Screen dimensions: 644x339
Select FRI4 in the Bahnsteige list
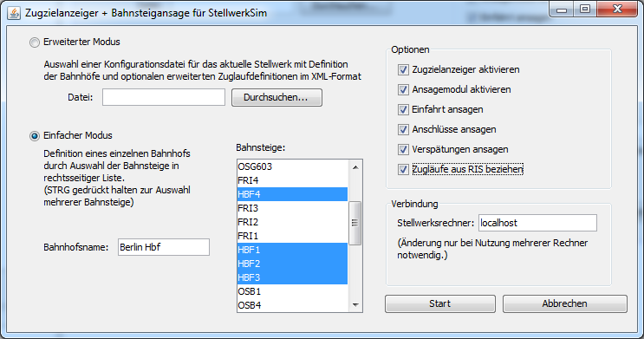point(292,180)
